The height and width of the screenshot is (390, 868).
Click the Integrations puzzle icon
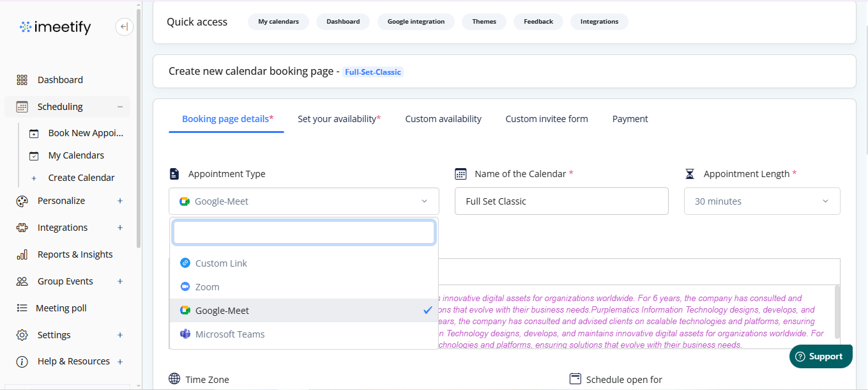point(22,228)
